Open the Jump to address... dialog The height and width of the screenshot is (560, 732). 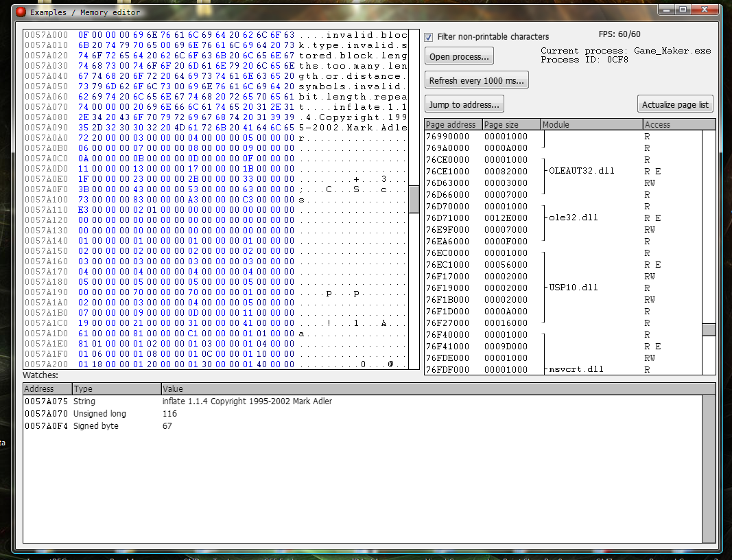[464, 104]
